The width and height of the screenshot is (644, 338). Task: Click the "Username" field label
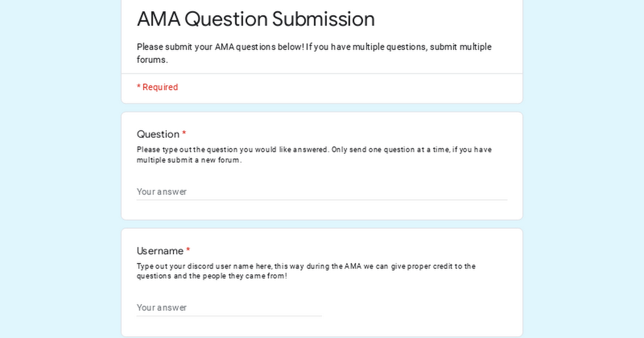(x=160, y=251)
